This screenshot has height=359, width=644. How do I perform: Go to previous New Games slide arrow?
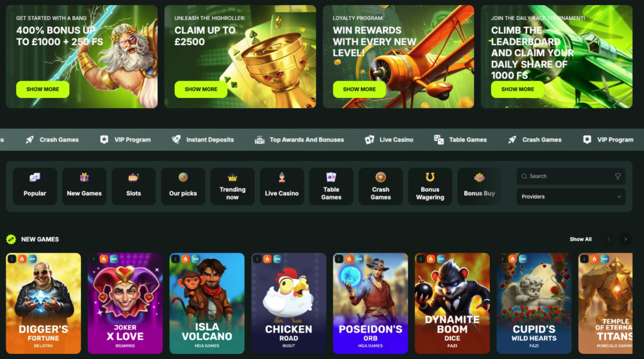click(x=609, y=239)
